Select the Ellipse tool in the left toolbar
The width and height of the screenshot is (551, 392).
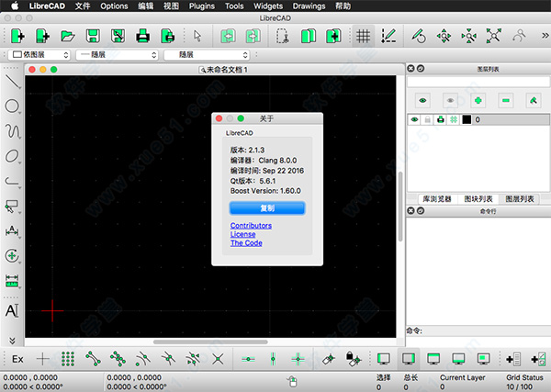click(x=12, y=156)
